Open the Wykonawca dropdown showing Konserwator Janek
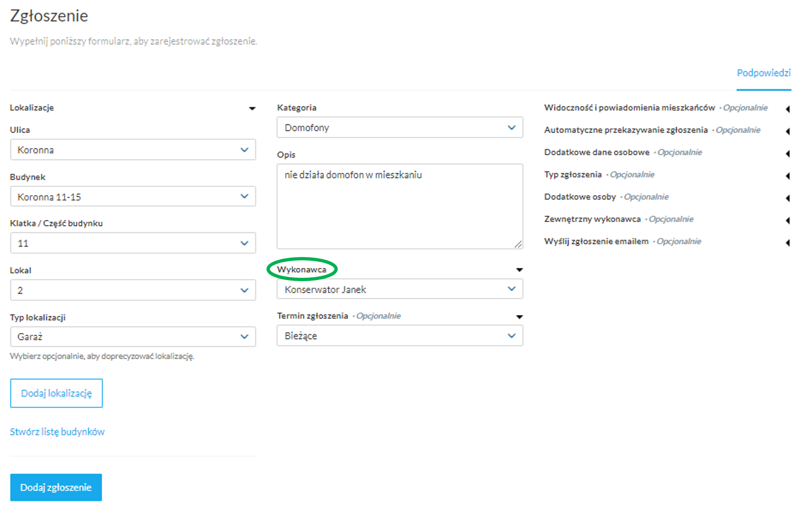 point(400,289)
